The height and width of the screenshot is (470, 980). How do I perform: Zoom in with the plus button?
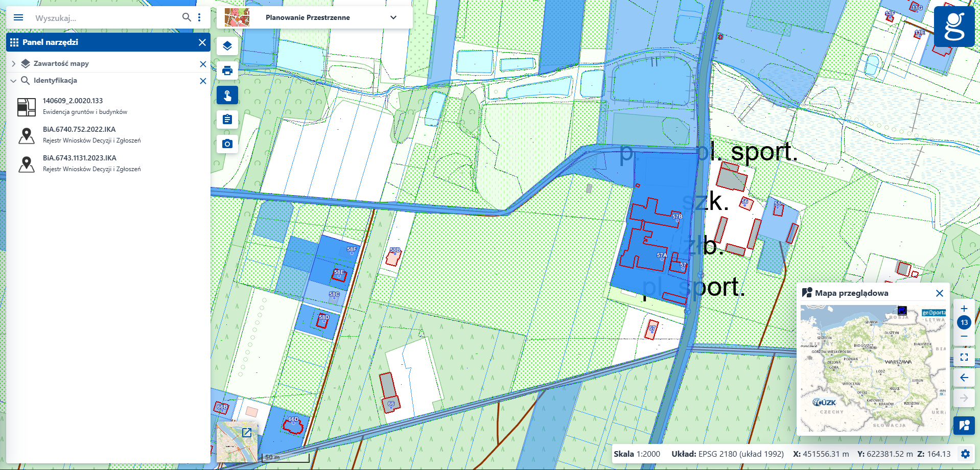coord(964,309)
